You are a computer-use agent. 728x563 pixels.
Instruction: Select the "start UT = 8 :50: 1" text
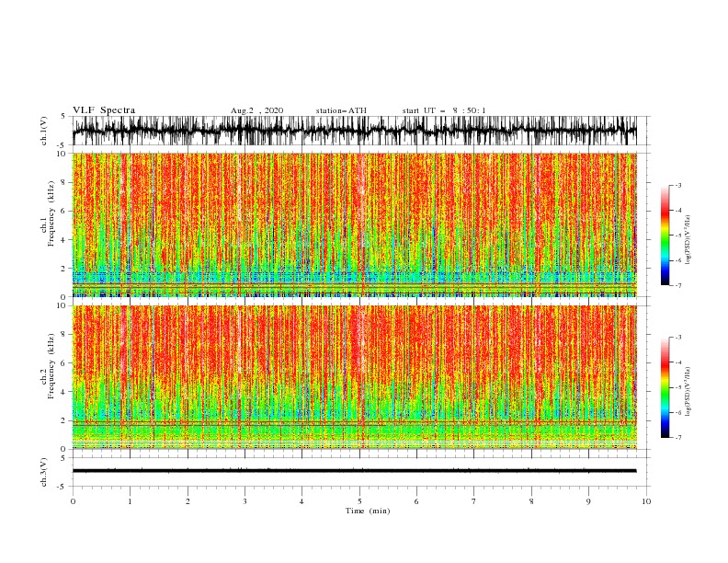[443, 110]
